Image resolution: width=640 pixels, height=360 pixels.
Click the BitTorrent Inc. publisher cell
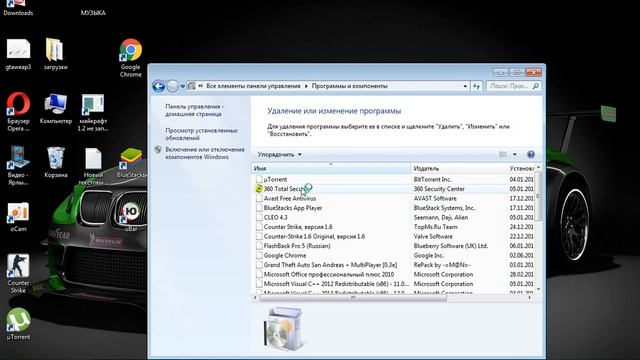[x=432, y=179]
